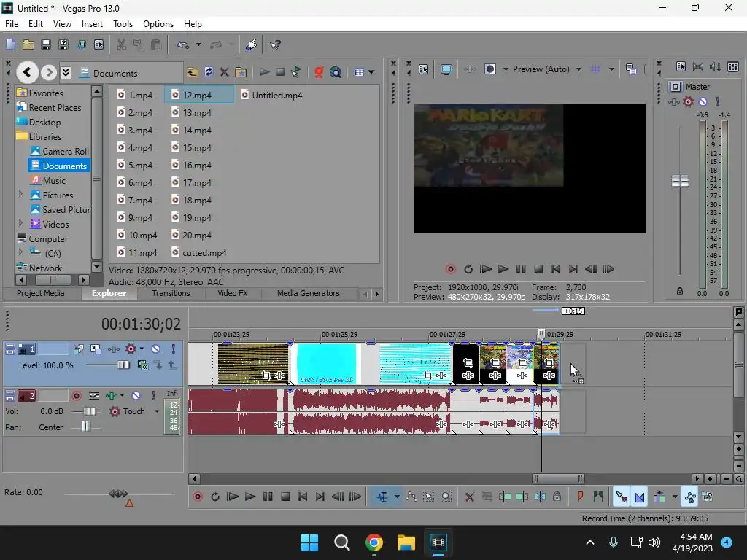The width and height of the screenshot is (747, 560).
Task: Click the Master volume fader
Action: tap(680, 182)
